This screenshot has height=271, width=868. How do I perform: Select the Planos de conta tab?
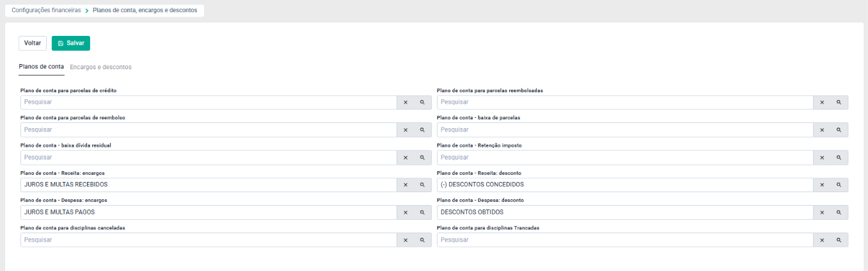point(42,67)
